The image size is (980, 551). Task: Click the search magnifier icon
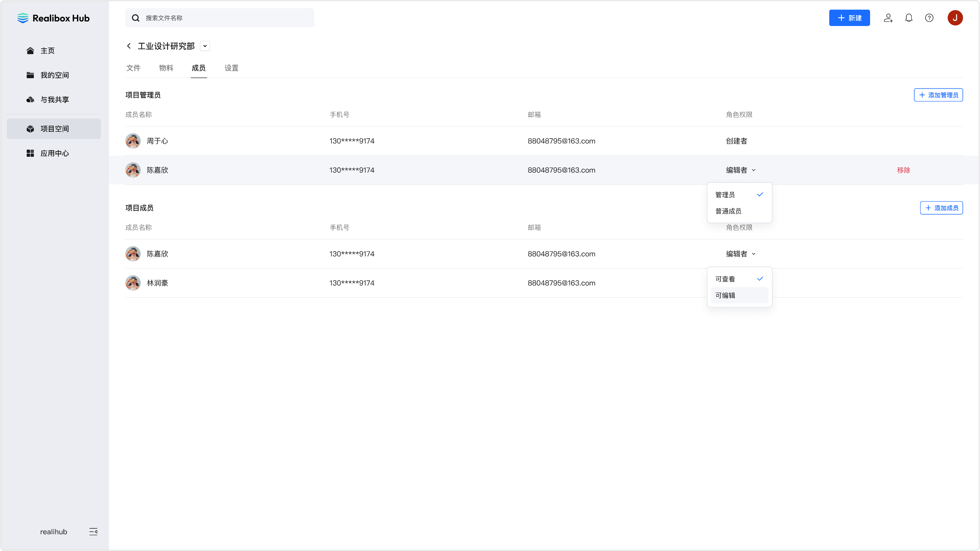(135, 18)
